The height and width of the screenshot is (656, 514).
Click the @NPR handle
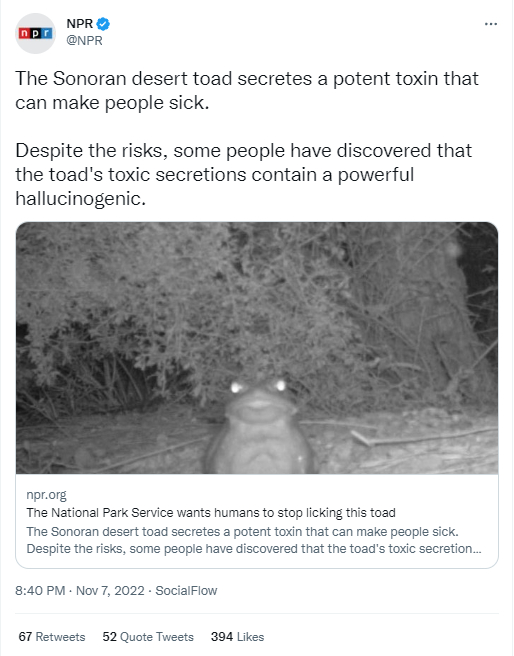click(84, 41)
